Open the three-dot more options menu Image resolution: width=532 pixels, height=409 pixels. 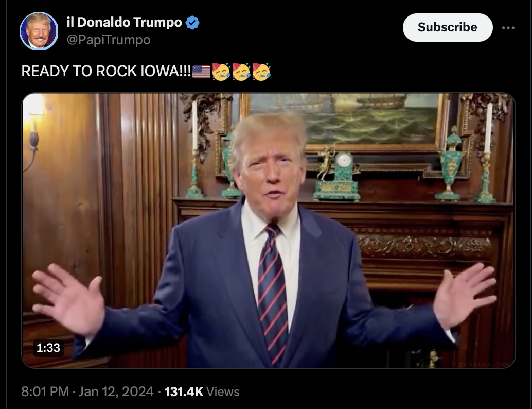coord(508,28)
